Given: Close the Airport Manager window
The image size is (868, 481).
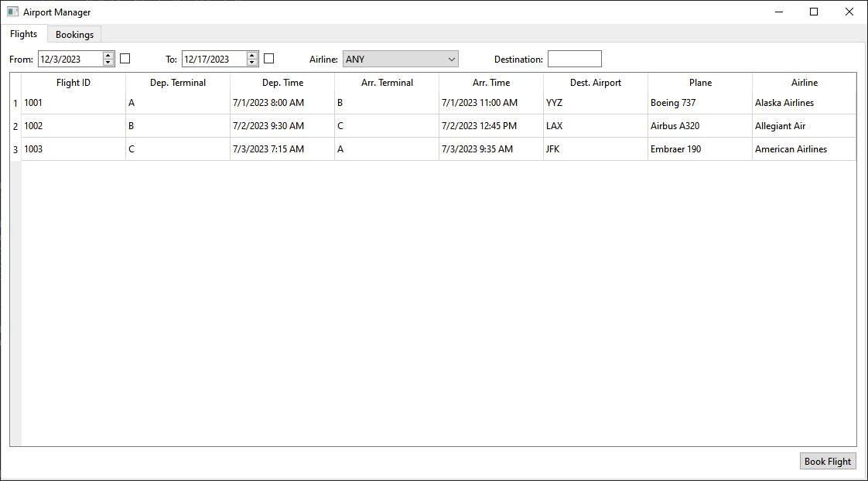Looking at the screenshot, I should [x=849, y=12].
